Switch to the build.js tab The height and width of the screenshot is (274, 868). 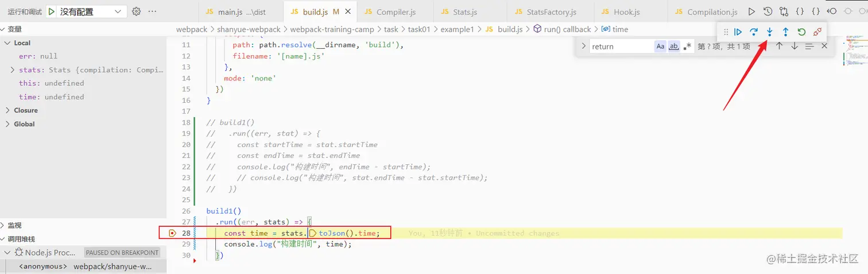click(x=320, y=12)
